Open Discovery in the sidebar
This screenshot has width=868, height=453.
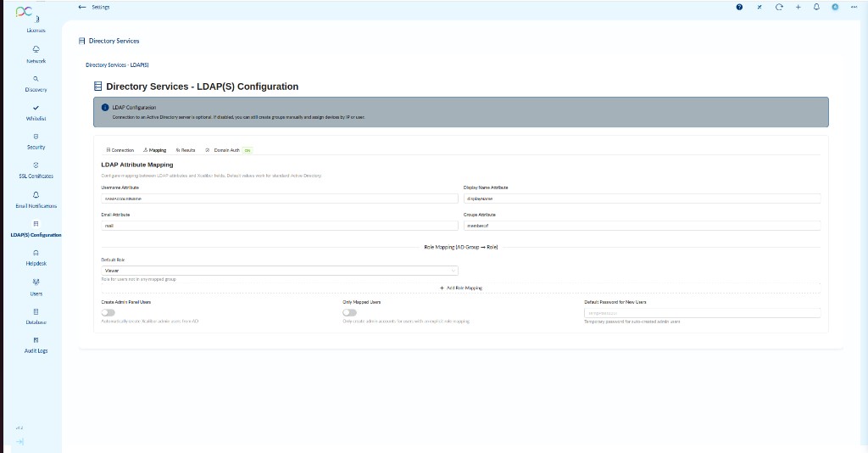point(36,84)
